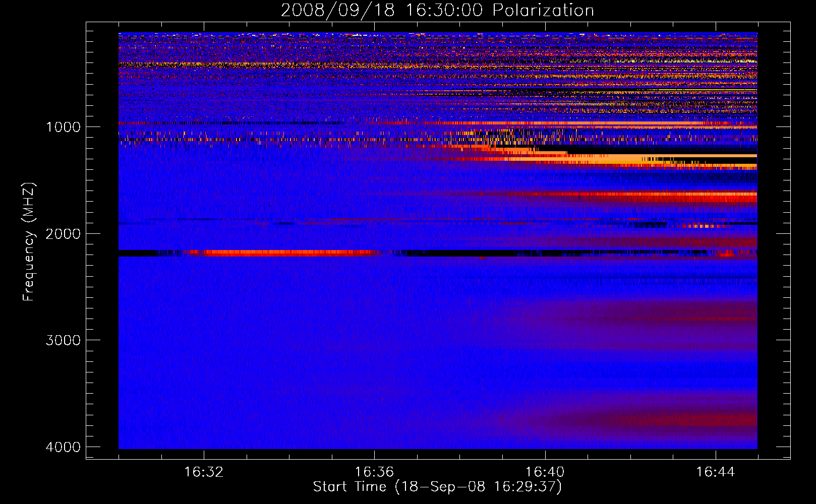Click the 1000 frequency tick label
This screenshot has height=504, width=816.
tap(63, 127)
